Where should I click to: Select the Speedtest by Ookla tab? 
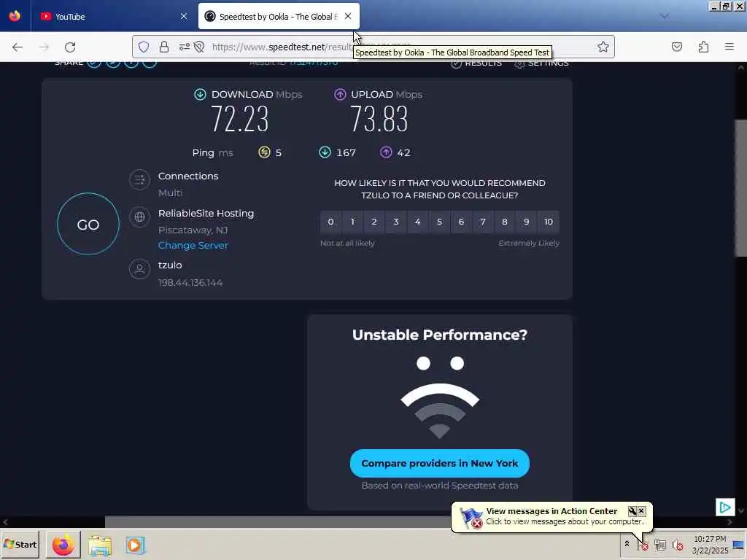(x=279, y=17)
